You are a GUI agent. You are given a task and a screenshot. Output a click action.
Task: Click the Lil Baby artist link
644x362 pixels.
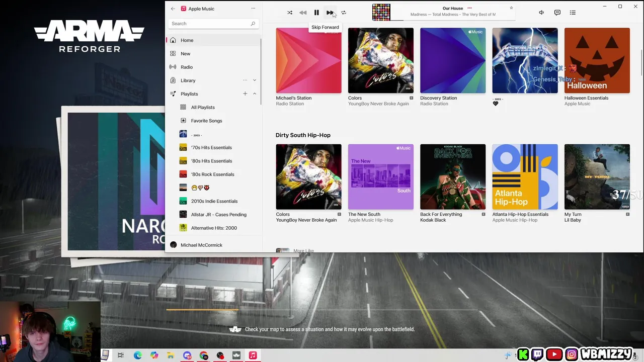click(x=573, y=220)
